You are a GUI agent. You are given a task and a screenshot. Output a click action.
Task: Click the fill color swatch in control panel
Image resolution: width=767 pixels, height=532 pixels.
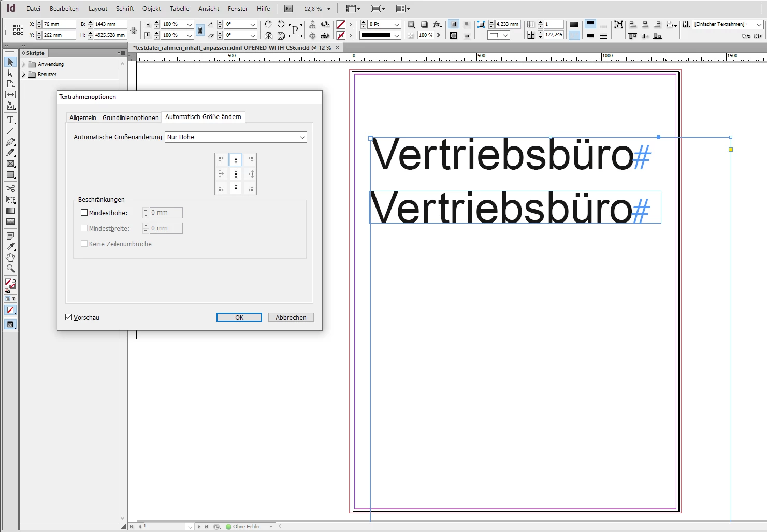coord(341,24)
